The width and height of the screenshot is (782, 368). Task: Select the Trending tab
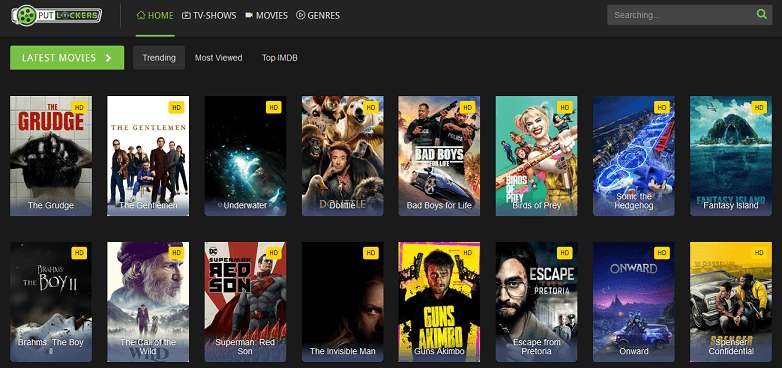[x=159, y=58]
